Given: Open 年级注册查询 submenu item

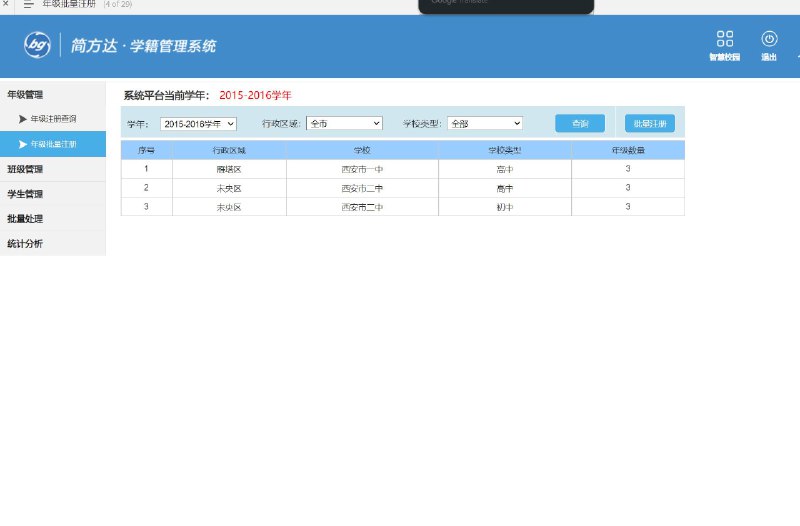Looking at the screenshot, I should click(x=53, y=119).
